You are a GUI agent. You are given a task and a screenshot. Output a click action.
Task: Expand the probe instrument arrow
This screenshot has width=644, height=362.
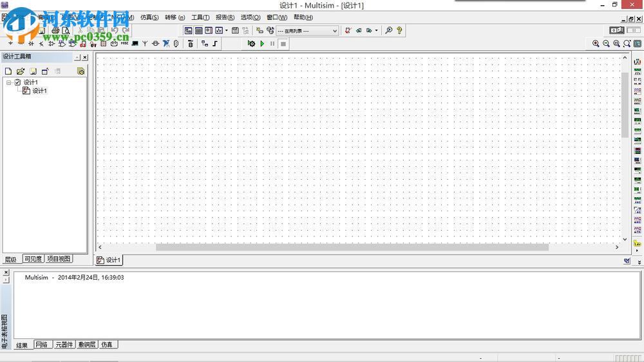point(638,250)
